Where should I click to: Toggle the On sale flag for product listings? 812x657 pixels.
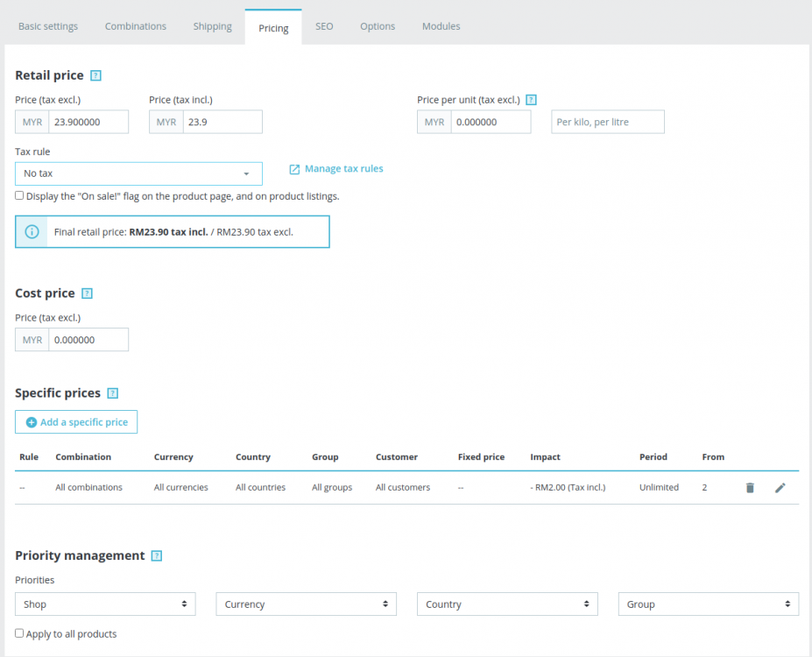pyautogui.click(x=19, y=194)
